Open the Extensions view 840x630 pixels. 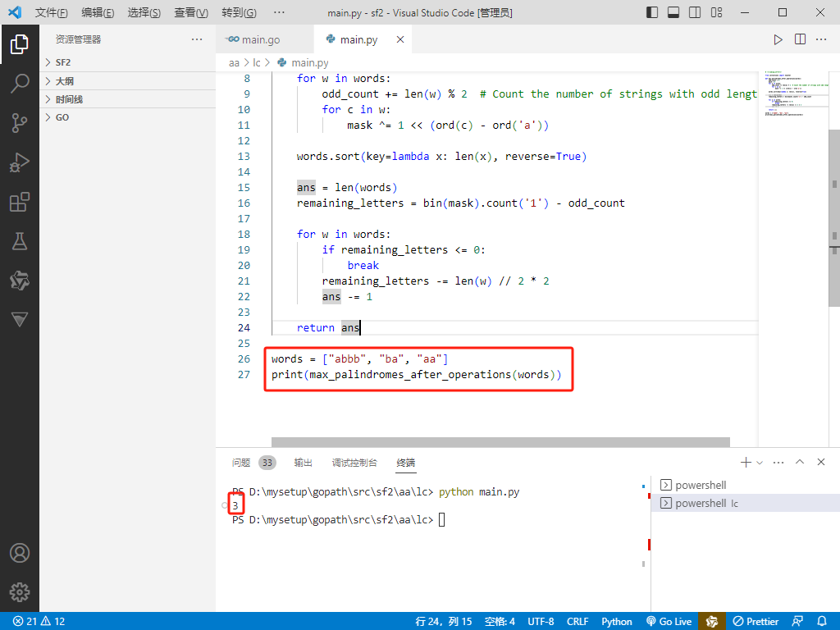(x=20, y=202)
